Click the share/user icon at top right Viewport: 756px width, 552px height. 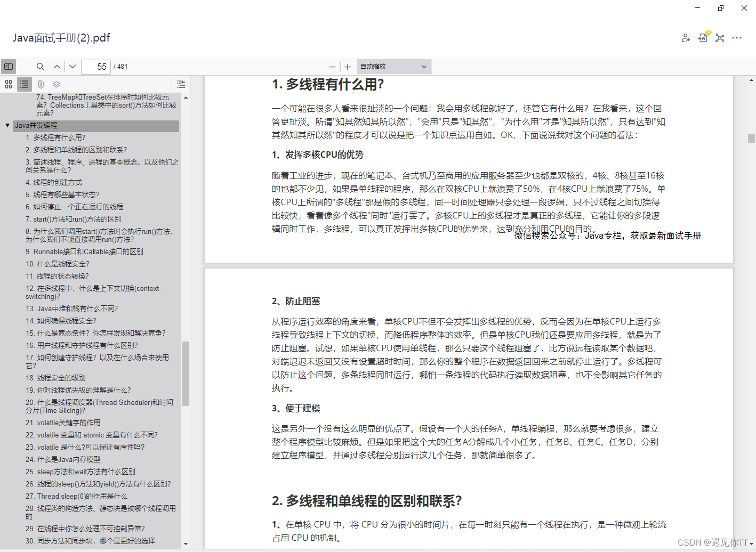(x=686, y=38)
